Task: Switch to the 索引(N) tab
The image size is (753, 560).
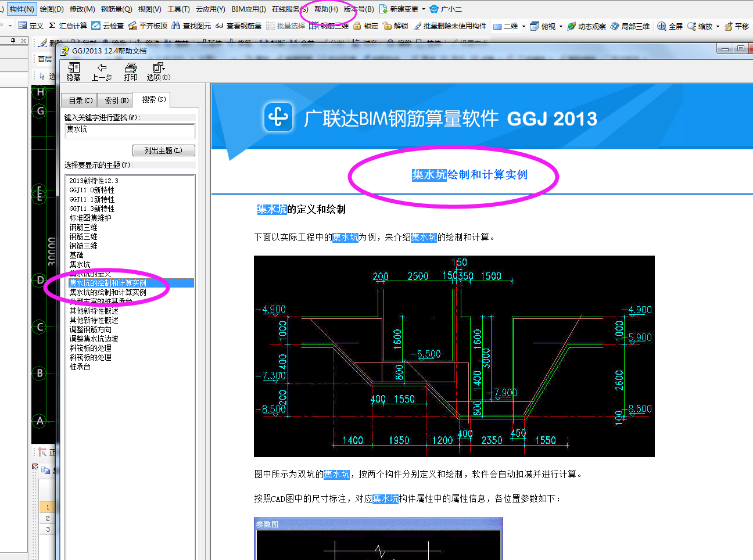Action: point(116,100)
